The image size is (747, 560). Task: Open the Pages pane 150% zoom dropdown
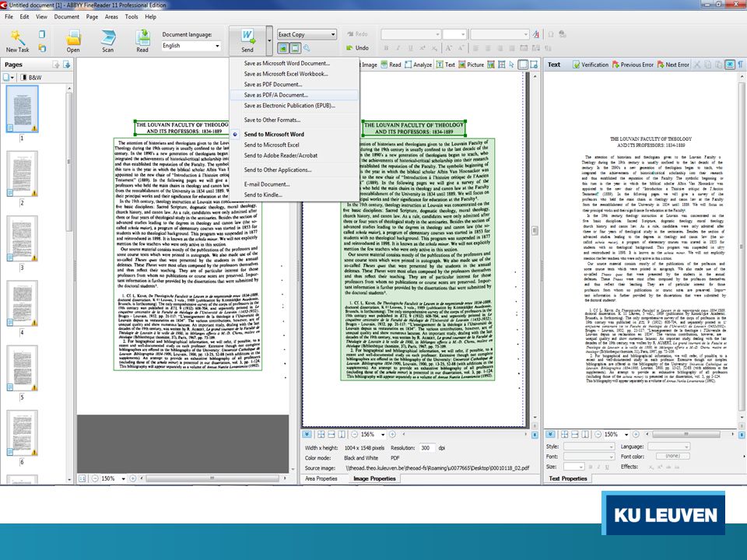tap(123, 478)
